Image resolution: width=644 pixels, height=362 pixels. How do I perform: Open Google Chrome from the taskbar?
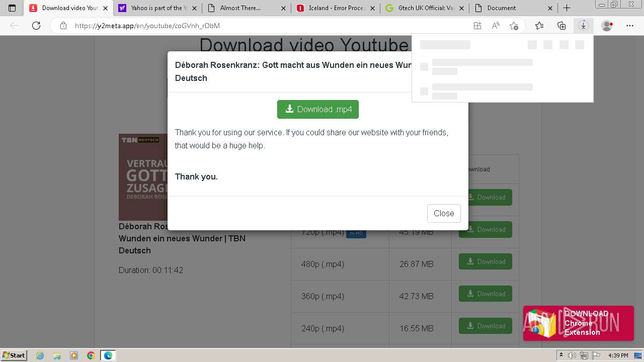pyautogui.click(x=91, y=355)
